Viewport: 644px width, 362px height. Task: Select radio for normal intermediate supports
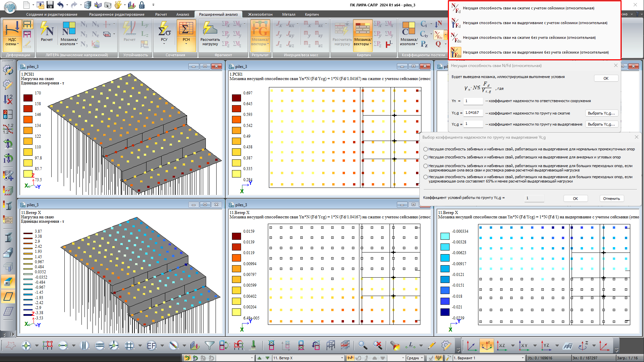click(x=425, y=149)
